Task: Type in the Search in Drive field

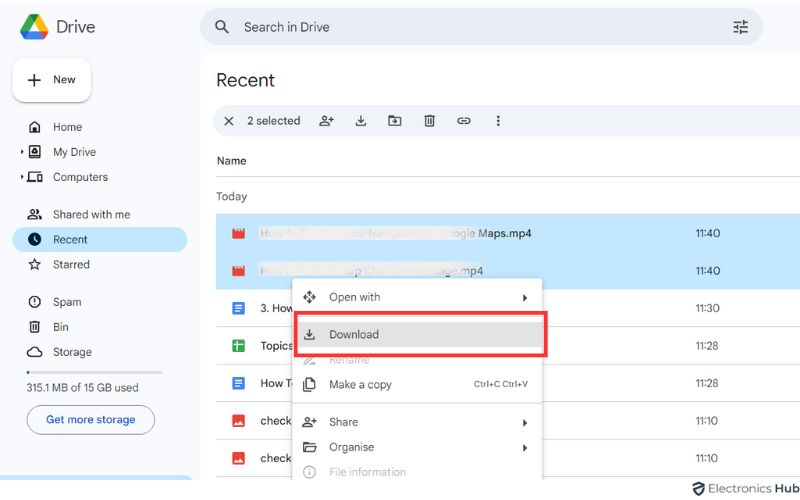Action: tap(481, 27)
